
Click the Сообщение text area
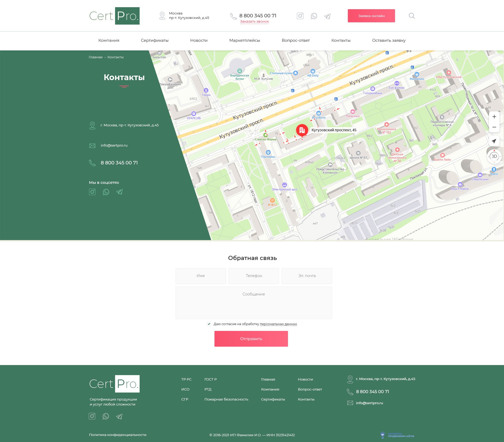click(254, 303)
